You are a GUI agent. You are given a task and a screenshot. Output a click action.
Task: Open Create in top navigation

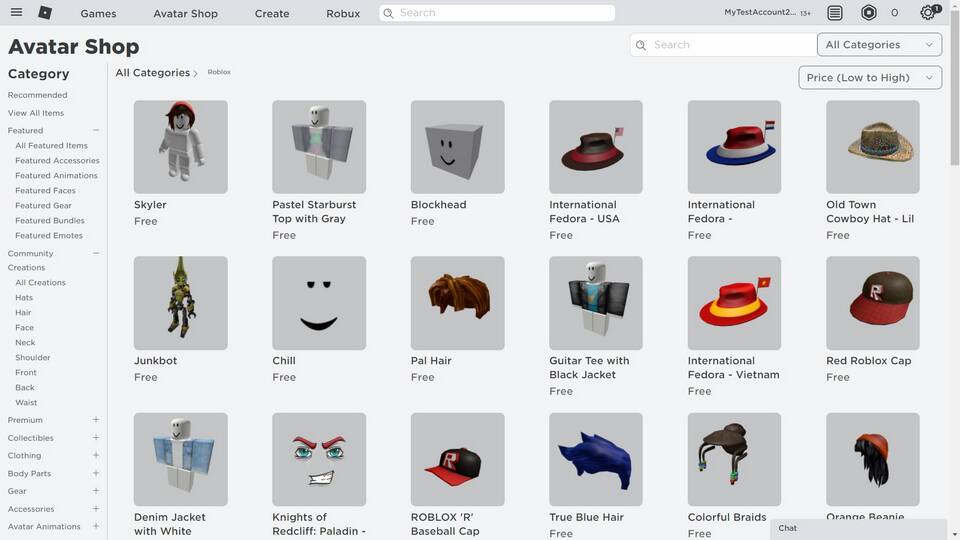click(x=272, y=13)
